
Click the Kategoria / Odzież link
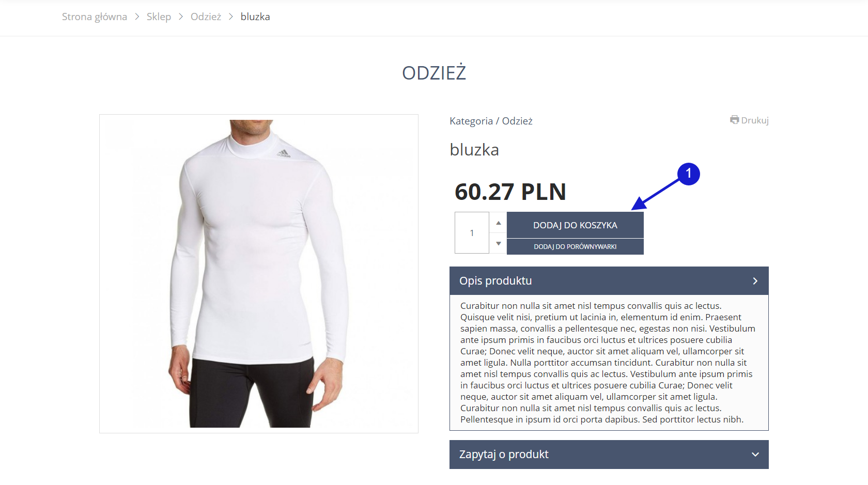(491, 121)
